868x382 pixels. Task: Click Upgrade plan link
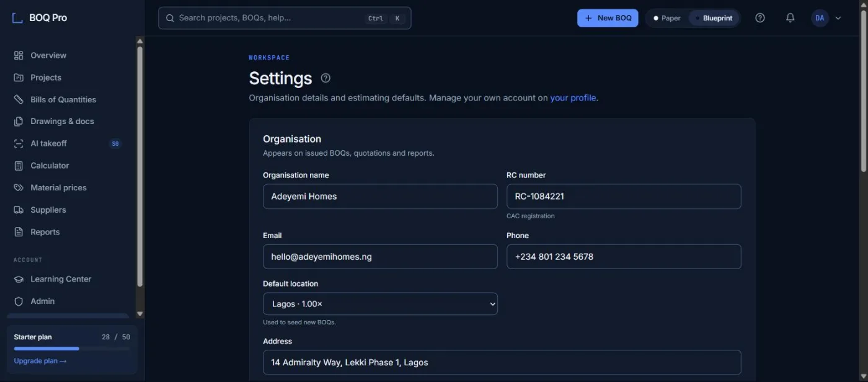tap(40, 361)
